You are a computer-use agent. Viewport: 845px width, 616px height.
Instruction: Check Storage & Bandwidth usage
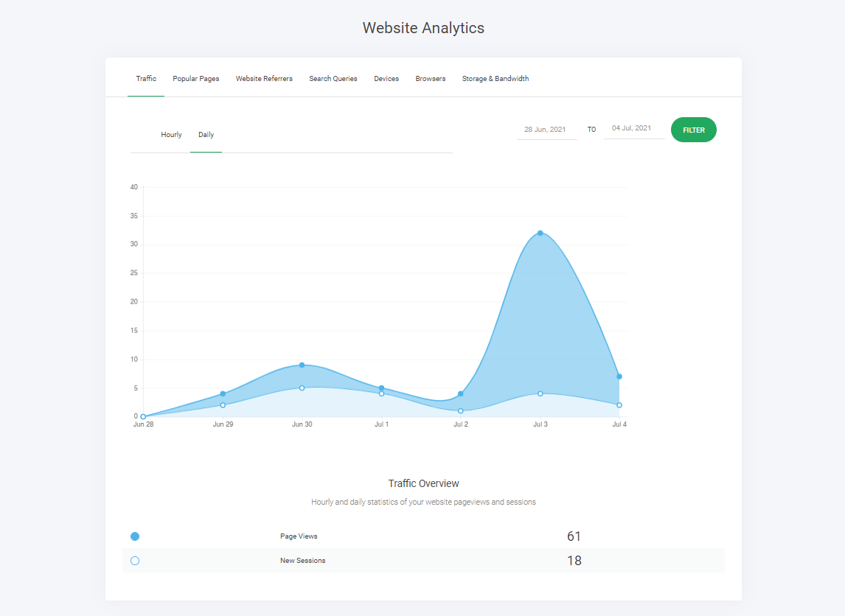coord(495,78)
